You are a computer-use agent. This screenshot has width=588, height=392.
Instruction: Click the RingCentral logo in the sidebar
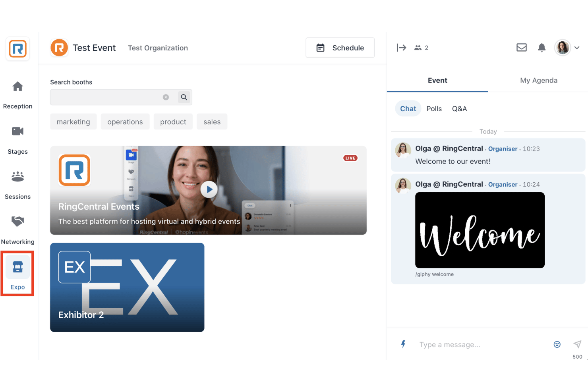click(x=18, y=49)
